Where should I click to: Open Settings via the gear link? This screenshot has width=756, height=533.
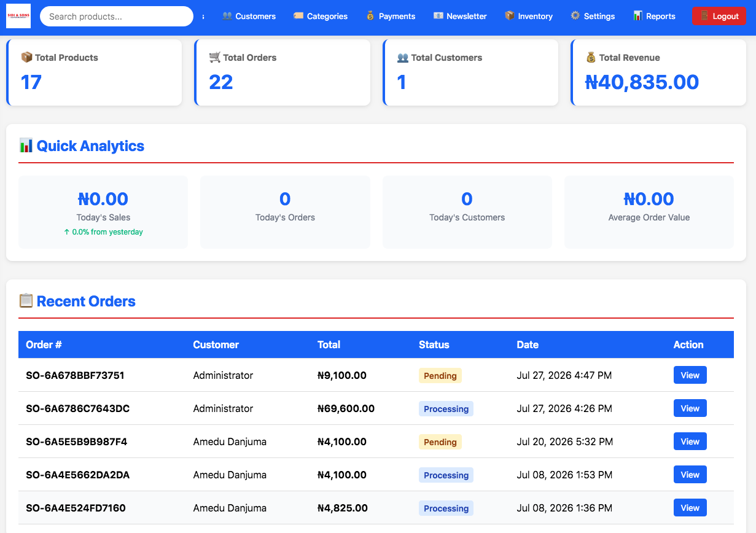[593, 16]
